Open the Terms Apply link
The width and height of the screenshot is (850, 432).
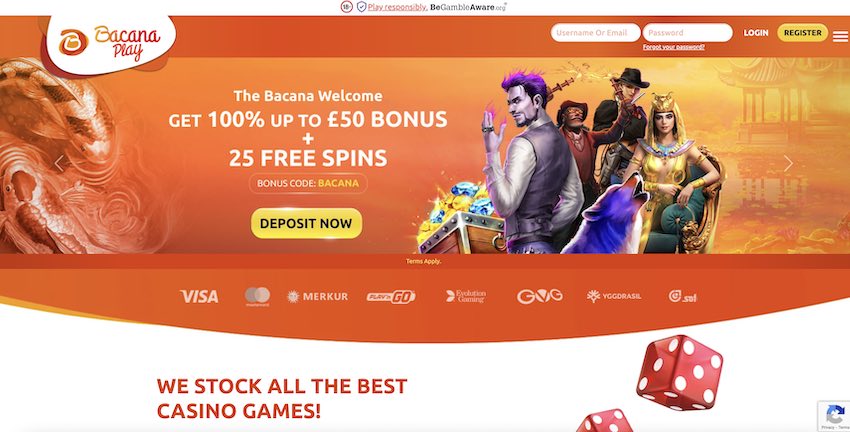[423, 261]
